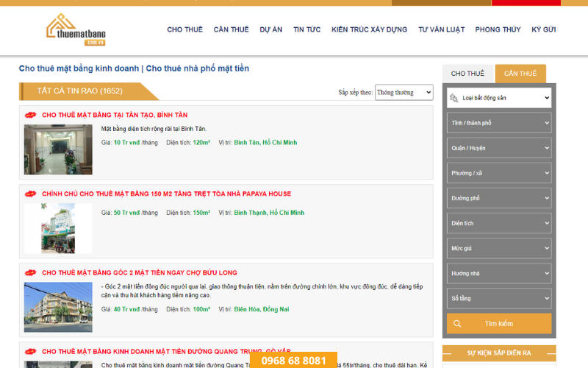
Task: Open the Diện tích dropdown
Action: coord(499,223)
